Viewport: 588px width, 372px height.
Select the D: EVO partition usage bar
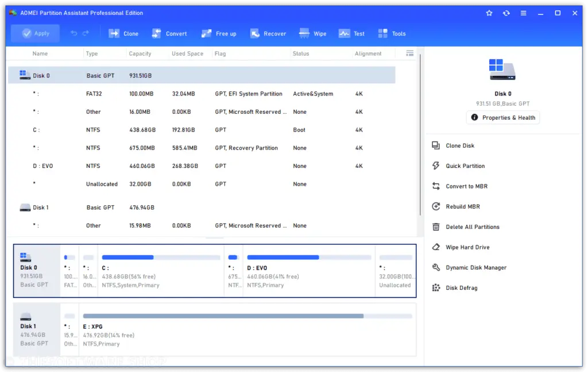pyautogui.click(x=309, y=258)
